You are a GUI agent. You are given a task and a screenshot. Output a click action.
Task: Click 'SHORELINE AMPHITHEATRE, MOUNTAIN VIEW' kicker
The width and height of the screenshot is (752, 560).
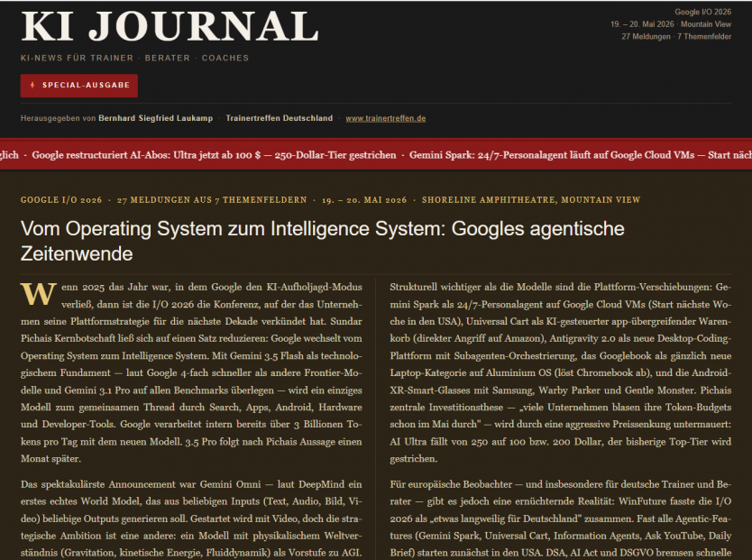[x=531, y=200]
